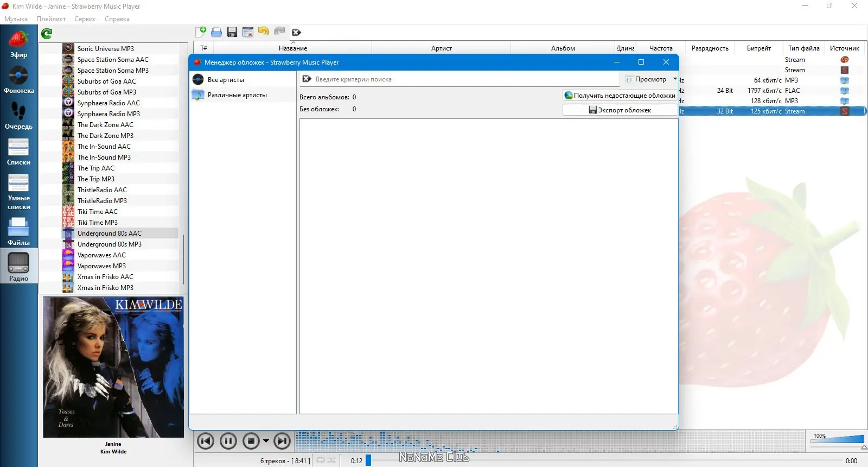This screenshot has height=467, width=868.
Task: Click the 1797 кбит/с FLAC playlist row
Action: [x=773, y=91]
